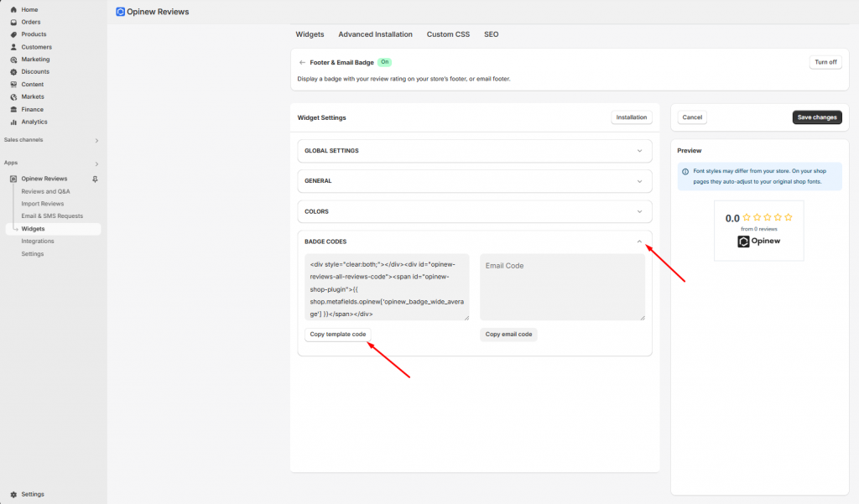Image resolution: width=859 pixels, height=504 pixels.
Task: Click the Content icon in sidebar
Action: point(13,85)
